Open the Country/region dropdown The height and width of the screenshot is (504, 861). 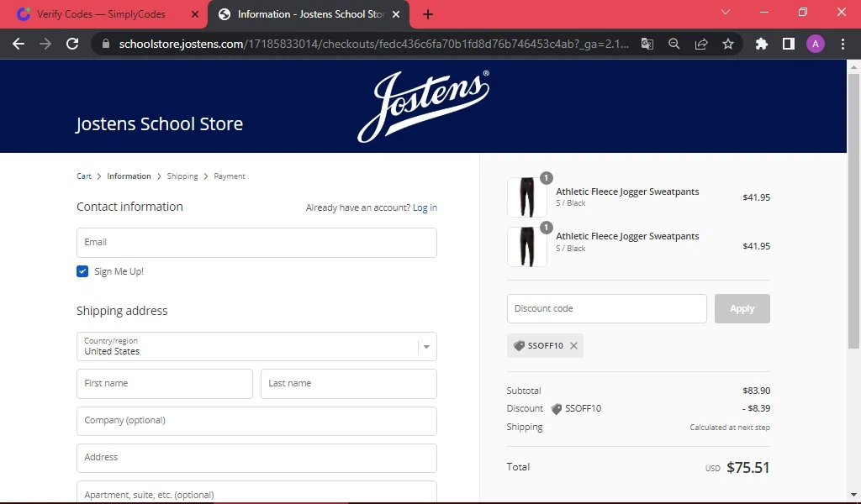pos(256,347)
